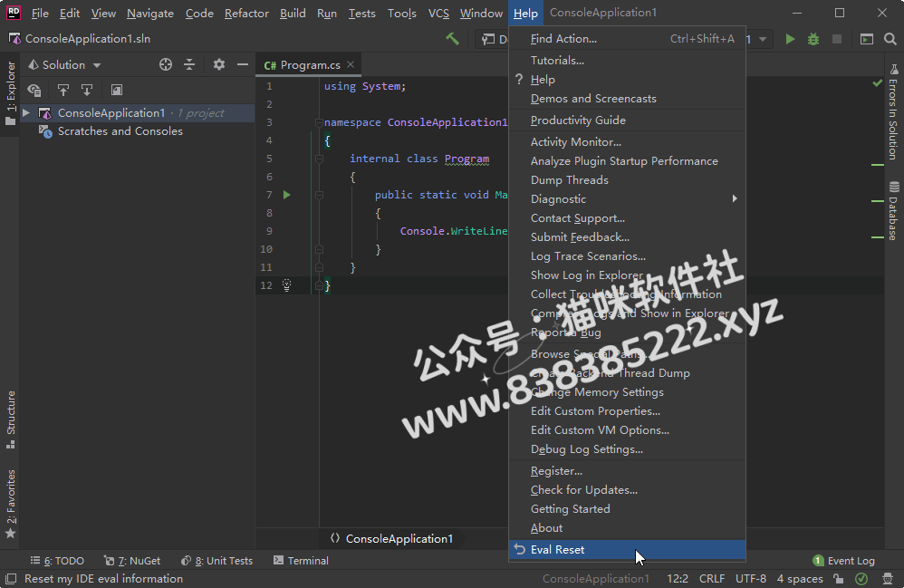Select Check for Updates menu item
904x588 pixels.
[627, 490]
